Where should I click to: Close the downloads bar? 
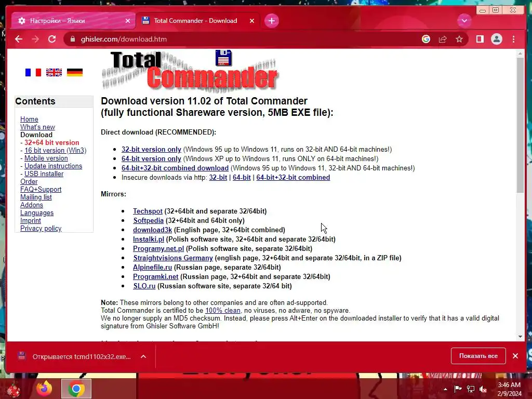click(515, 356)
